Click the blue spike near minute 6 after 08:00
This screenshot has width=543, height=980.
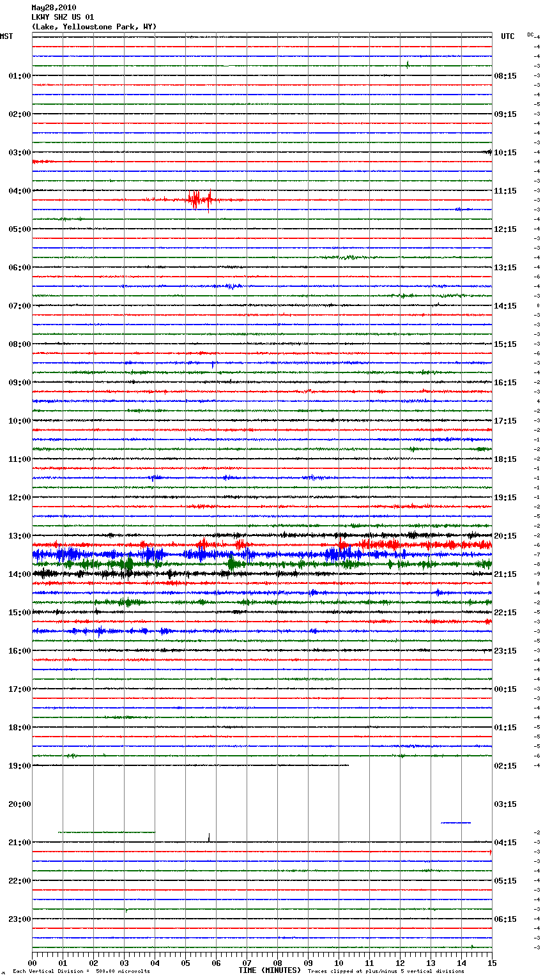point(213,364)
